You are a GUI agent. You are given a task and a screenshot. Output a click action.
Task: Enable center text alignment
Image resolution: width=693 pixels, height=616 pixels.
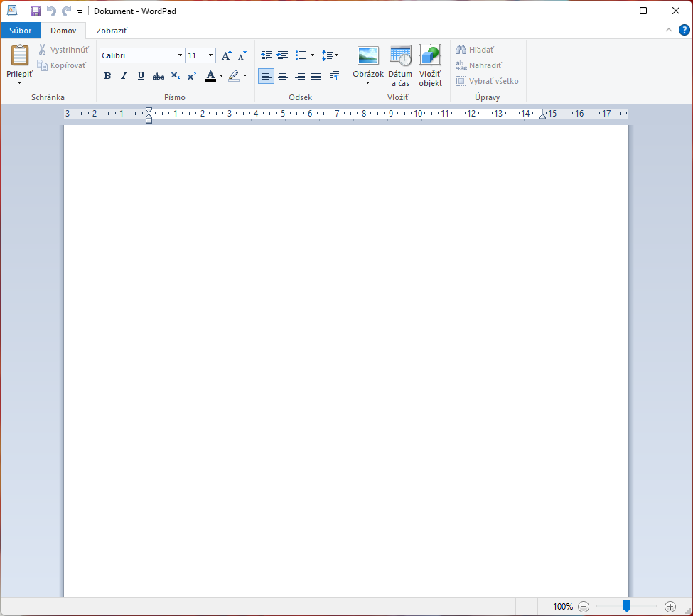pos(283,76)
